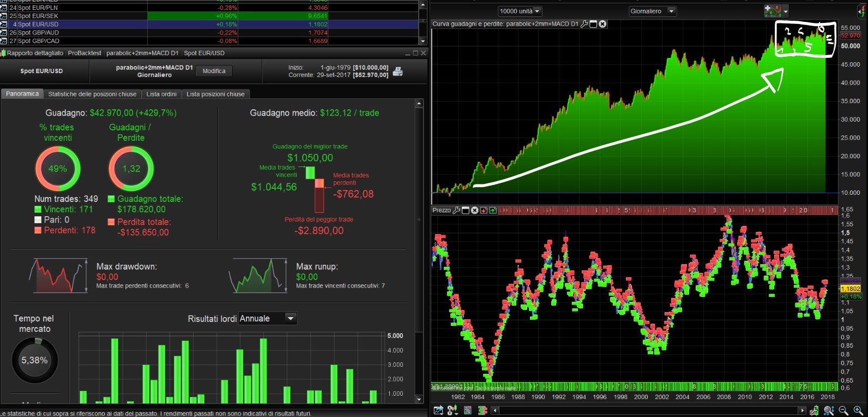Click the 5,38% Tempo nel mercato gauge
The image size is (868, 417).
coord(34,360)
